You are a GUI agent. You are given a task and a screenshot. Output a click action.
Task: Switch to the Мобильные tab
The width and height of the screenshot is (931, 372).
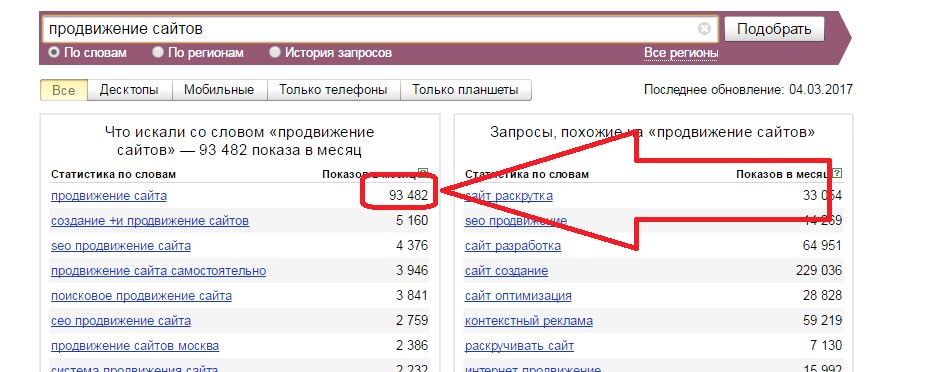(x=219, y=90)
